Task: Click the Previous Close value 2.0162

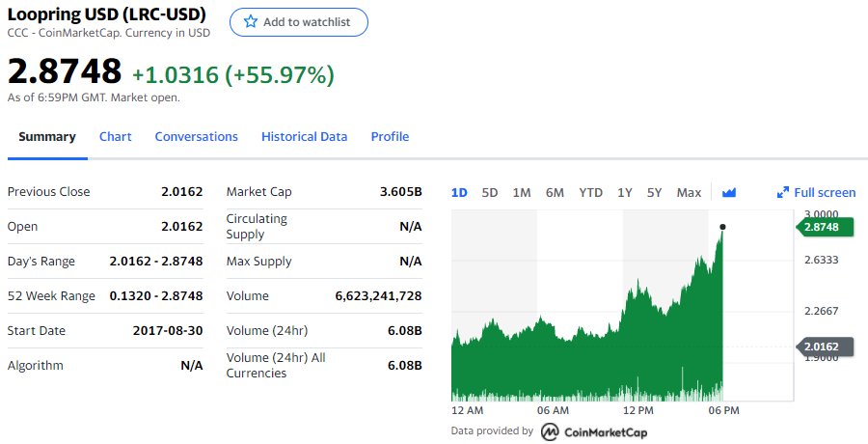Action: pos(182,192)
